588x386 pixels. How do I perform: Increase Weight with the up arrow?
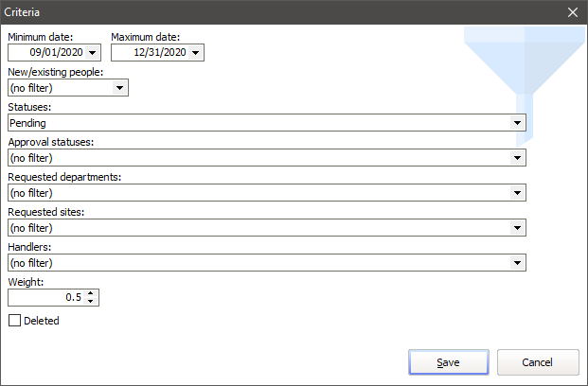(x=90, y=293)
